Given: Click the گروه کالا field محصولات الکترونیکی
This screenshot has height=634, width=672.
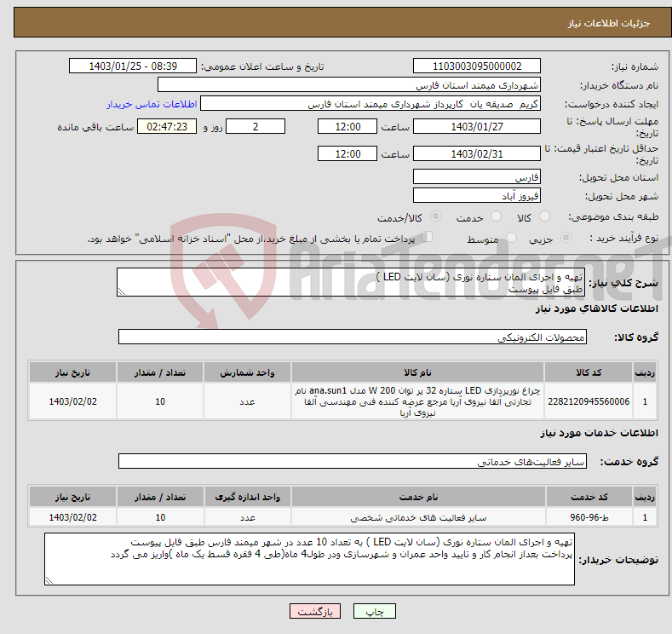Looking at the screenshot, I should [353, 337].
